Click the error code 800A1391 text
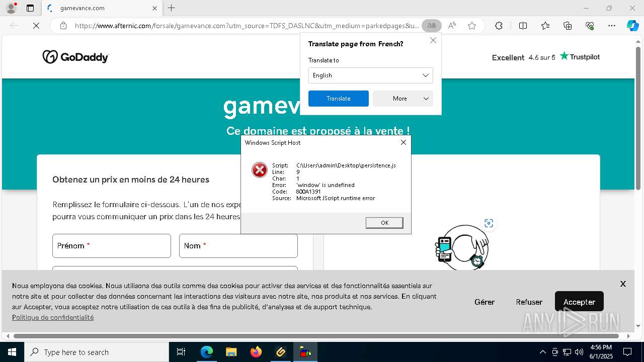 pyautogui.click(x=308, y=192)
